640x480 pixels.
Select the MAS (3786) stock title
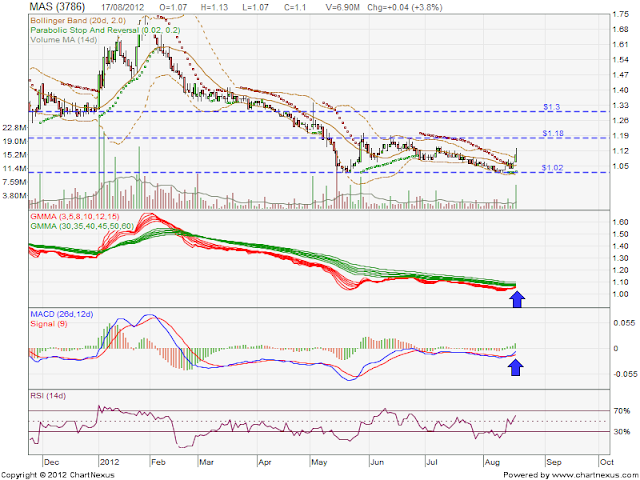(x=57, y=7)
